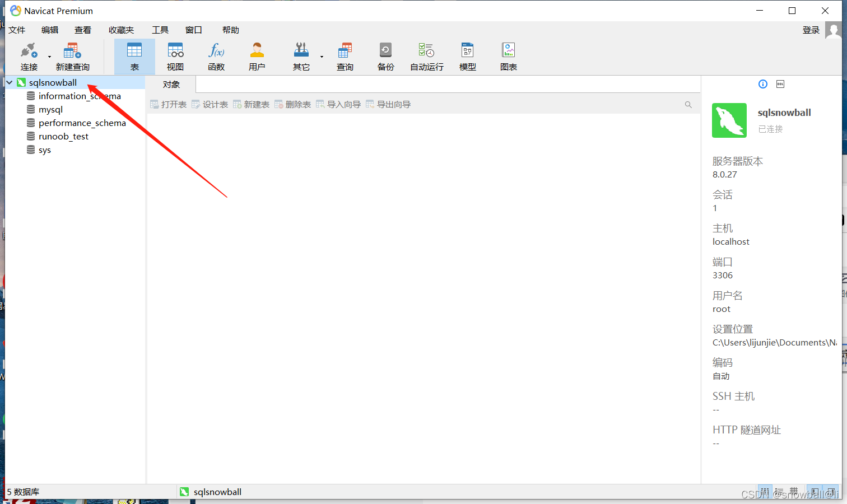Switch to detail view in status bar
Image resolution: width=847 pixels, height=504 pixels.
[780, 492]
